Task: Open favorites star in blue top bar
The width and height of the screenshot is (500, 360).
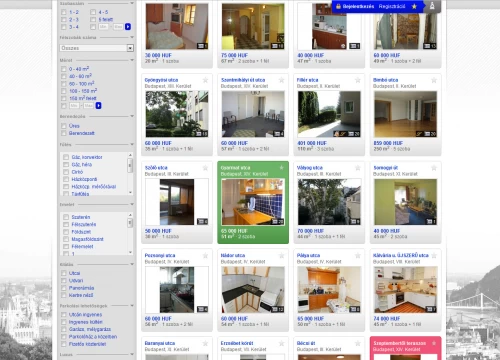Action: (414, 6)
